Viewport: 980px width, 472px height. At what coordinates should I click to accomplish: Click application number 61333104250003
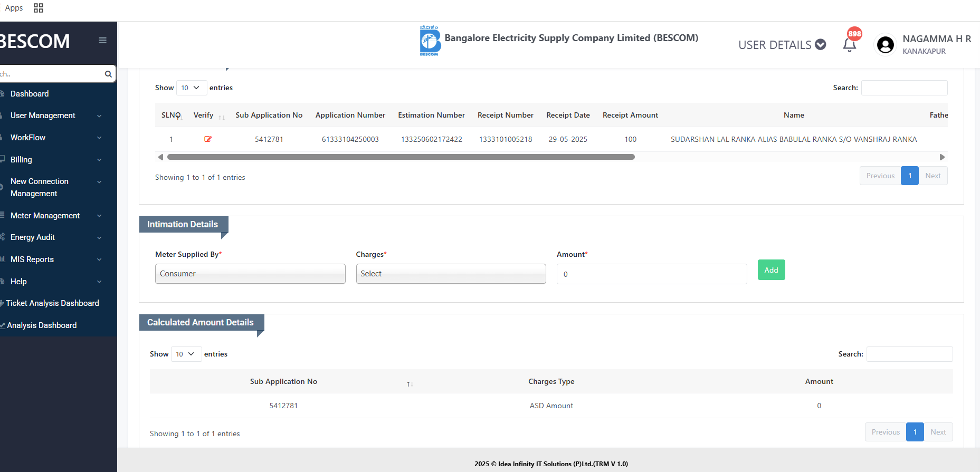pos(350,139)
